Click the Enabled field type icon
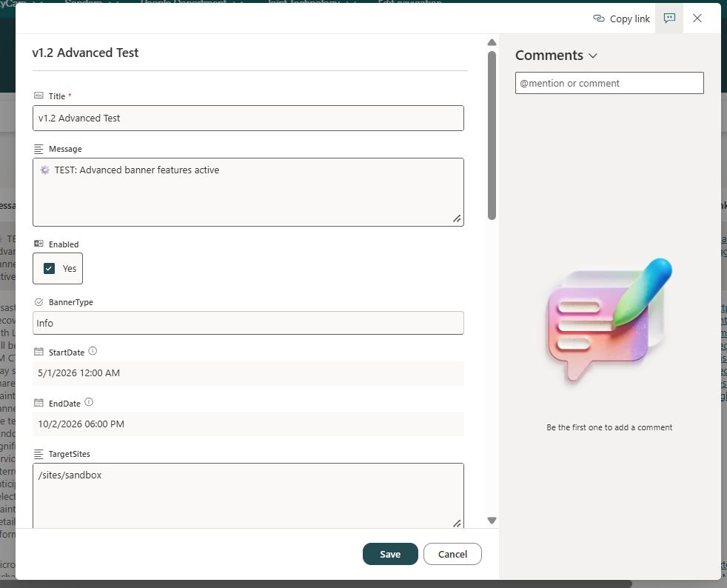The width and height of the screenshot is (727, 588). 38,244
